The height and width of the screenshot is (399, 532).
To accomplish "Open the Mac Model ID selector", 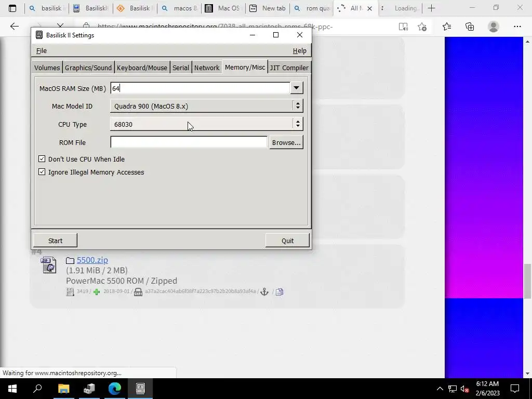I will [x=207, y=106].
